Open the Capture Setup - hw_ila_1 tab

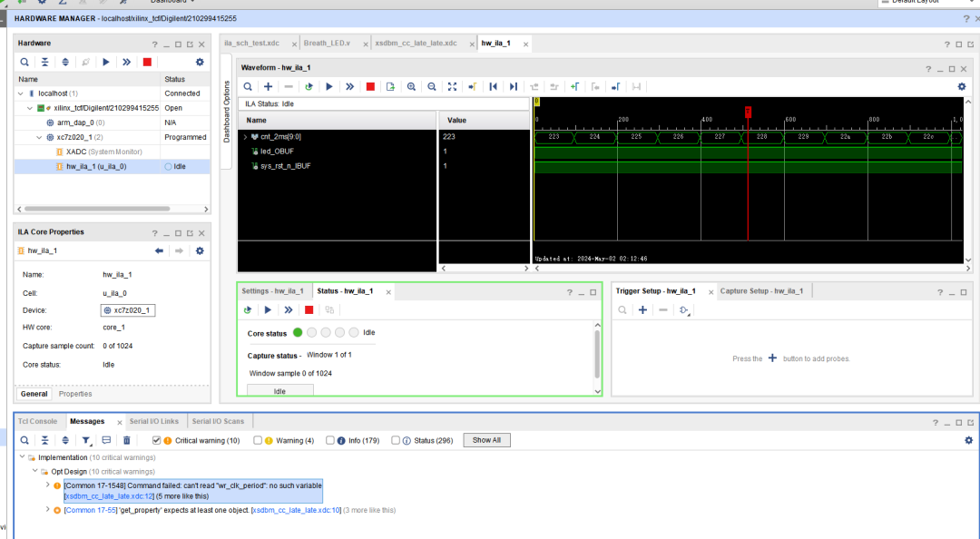point(761,291)
